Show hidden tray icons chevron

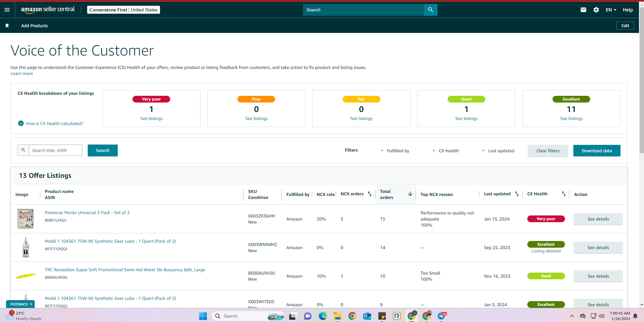pos(572,316)
